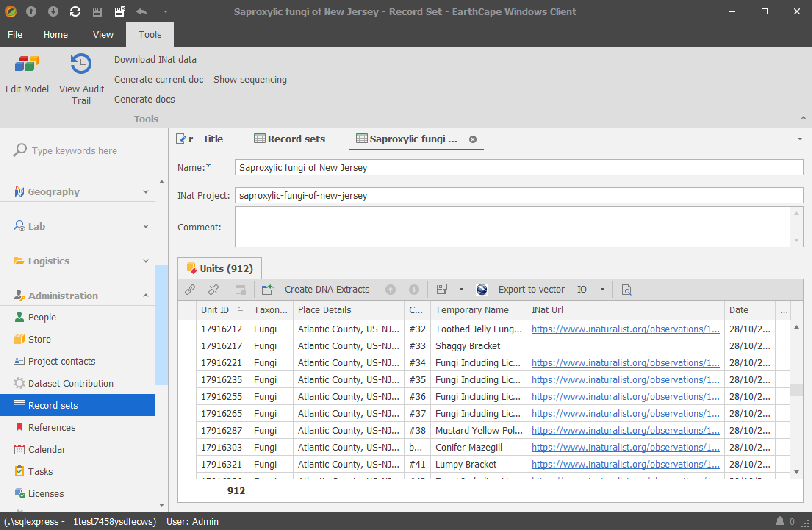Click the Name input field
Image resolution: width=812 pixels, height=530 pixels.
pos(519,168)
